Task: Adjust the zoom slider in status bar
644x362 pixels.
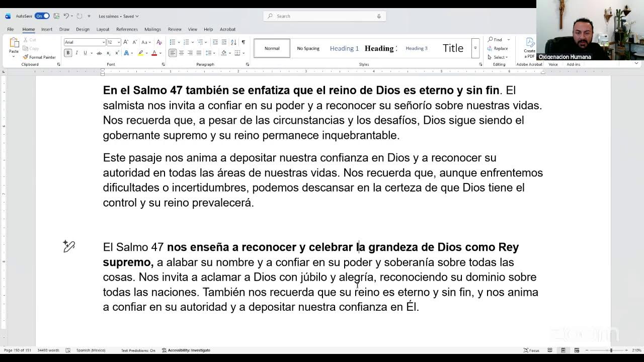Action: [x=611, y=350]
